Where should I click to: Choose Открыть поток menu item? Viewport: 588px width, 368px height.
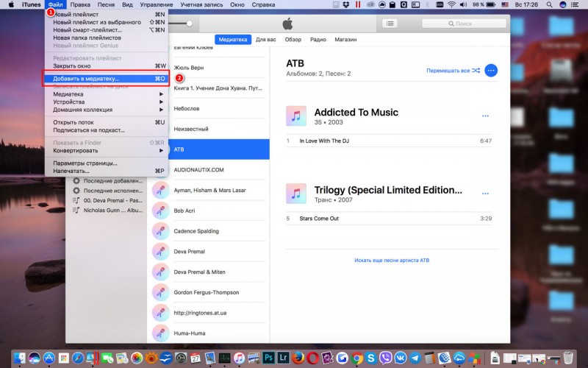[x=107, y=122]
